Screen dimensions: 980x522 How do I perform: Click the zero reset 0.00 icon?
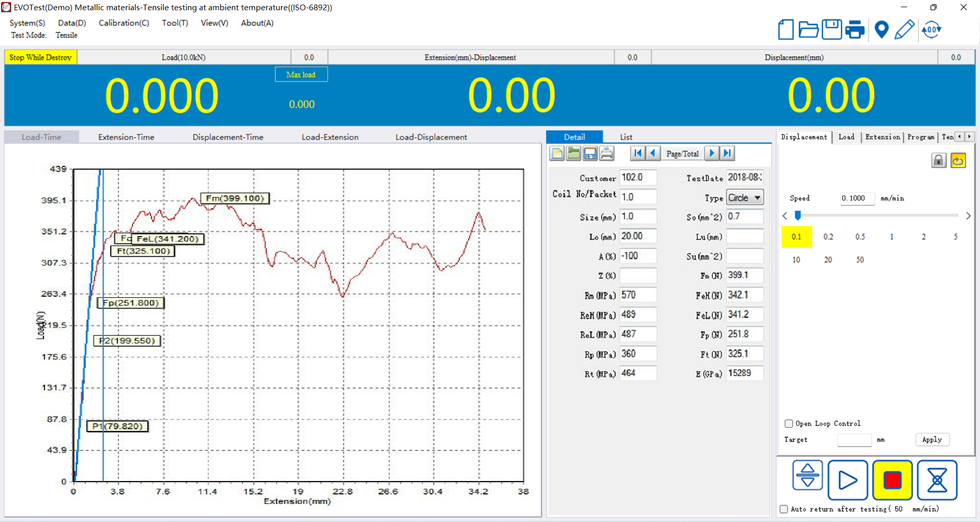pyautogui.click(x=932, y=30)
